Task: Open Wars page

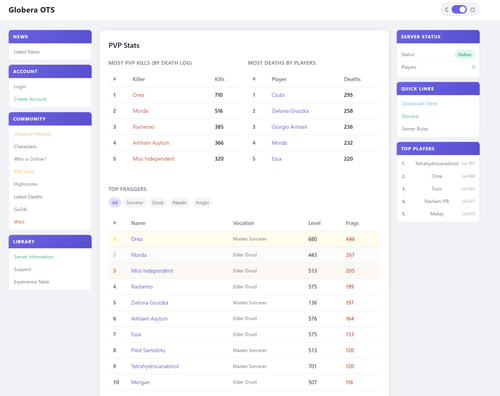Action: tap(19, 222)
